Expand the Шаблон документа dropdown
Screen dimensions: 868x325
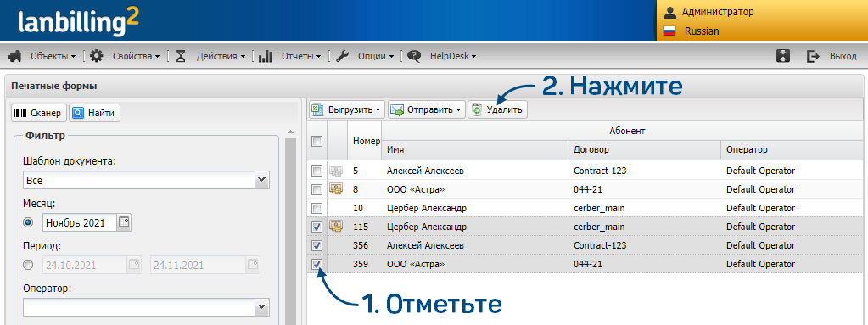(x=262, y=180)
